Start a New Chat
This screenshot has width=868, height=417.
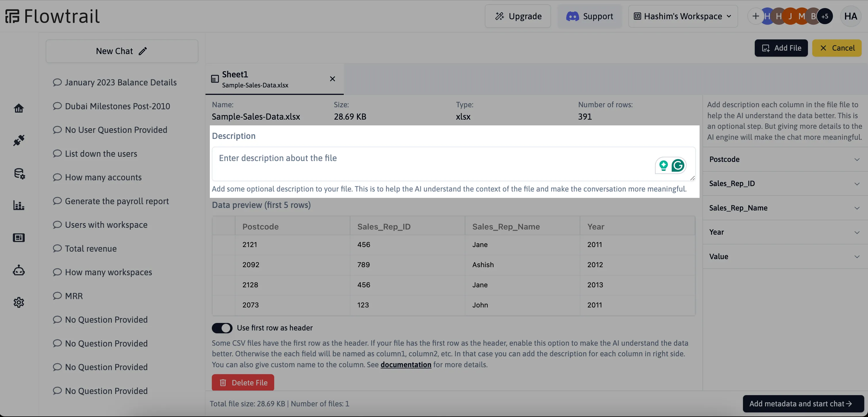pos(122,51)
